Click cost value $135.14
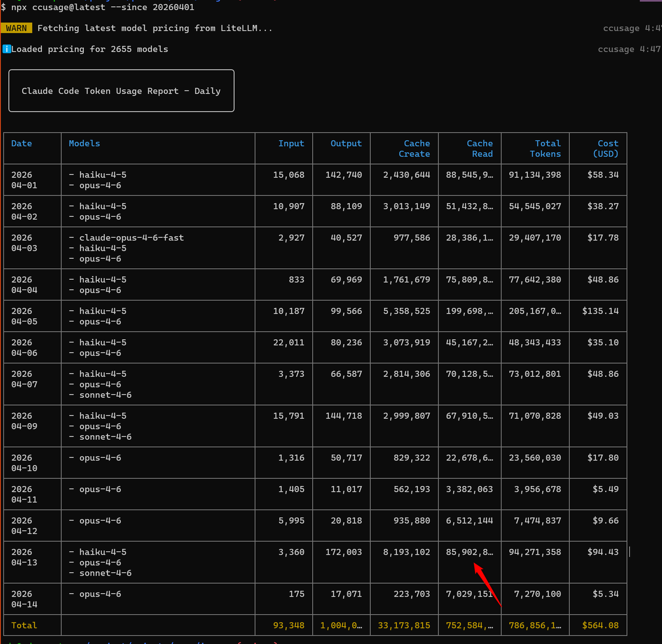 (600, 311)
